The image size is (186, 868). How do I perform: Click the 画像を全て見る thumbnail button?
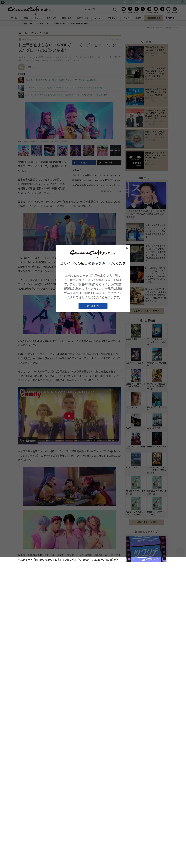pyautogui.click(x=115, y=150)
